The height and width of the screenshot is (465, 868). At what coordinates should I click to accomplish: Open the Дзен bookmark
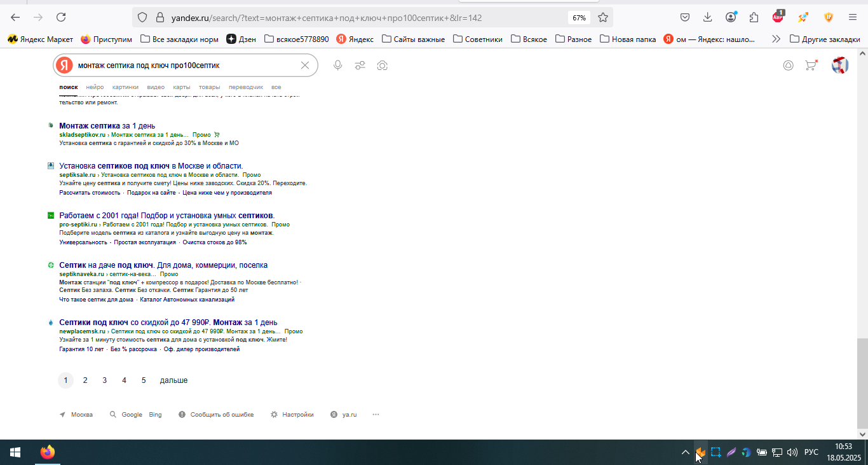tap(241, 39)
